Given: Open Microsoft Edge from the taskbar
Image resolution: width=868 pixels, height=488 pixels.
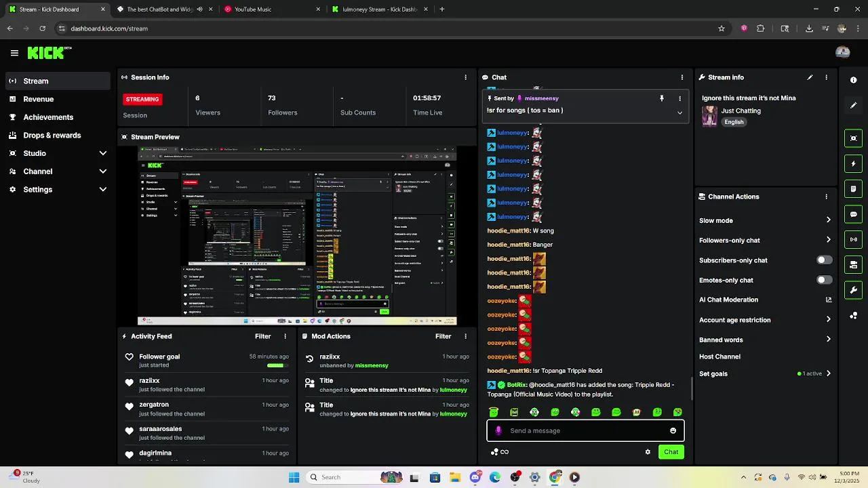Looking at the screenshot, I should click(x=495, y=477).
